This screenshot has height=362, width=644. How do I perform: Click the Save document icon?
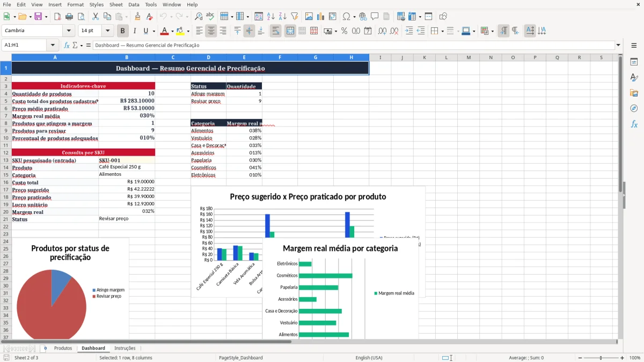coord(38,17)
